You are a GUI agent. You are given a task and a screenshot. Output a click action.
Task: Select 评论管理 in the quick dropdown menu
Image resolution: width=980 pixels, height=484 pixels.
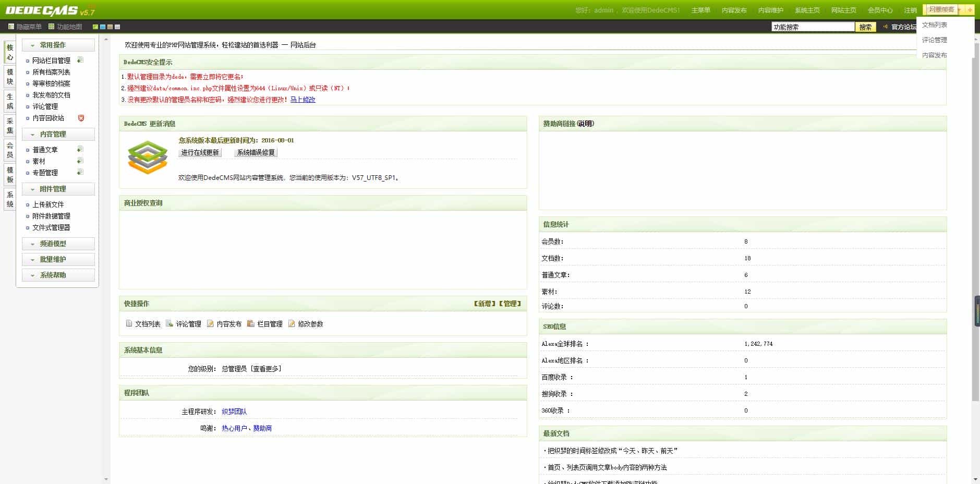934,40
